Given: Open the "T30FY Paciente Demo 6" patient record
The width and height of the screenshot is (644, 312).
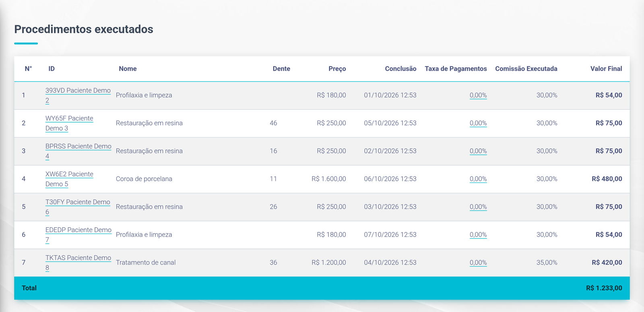Looking at the screenshot, I should 78,207.
